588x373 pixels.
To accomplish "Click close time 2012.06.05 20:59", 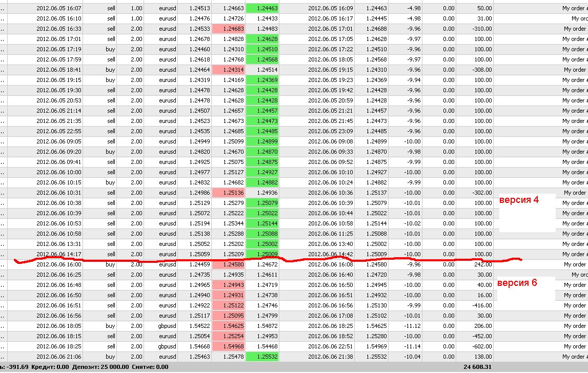I will point(330,100).
